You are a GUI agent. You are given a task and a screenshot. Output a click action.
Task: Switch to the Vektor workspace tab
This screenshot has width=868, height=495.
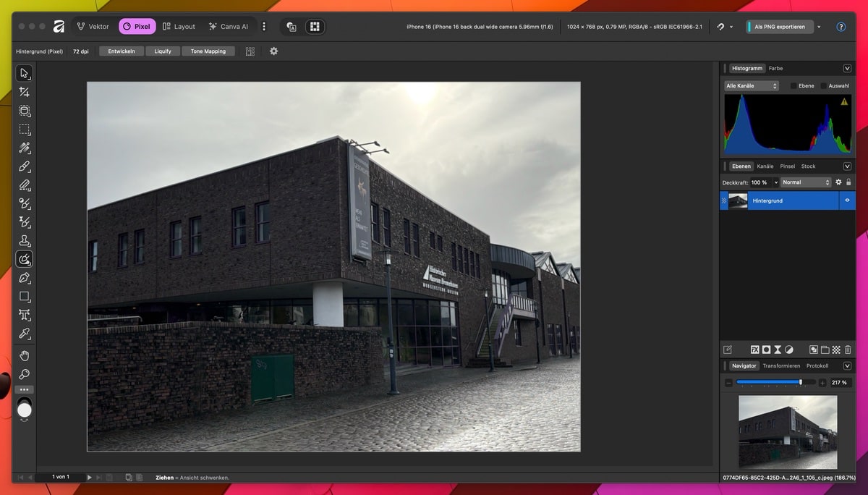click(x=93, y=27)
